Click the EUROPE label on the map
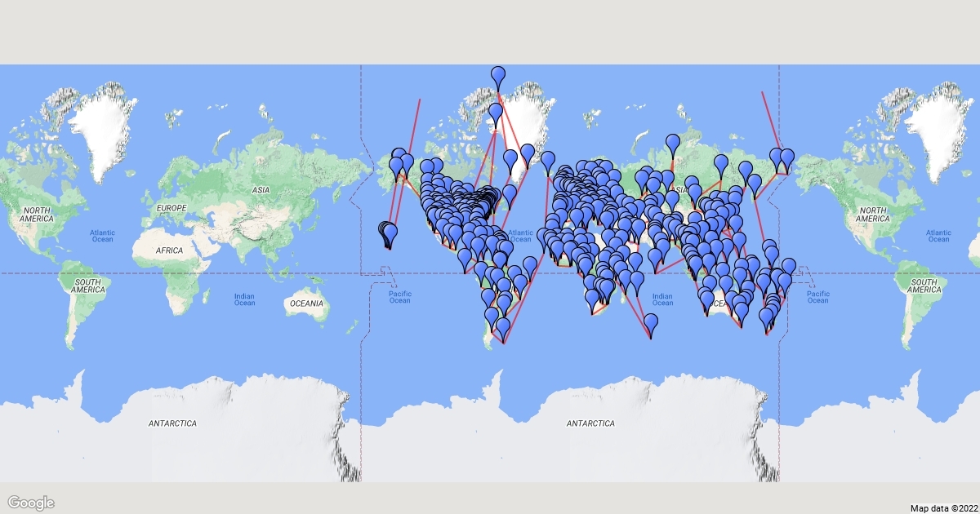The image size is (980, 514). click(x=171, y=208)
